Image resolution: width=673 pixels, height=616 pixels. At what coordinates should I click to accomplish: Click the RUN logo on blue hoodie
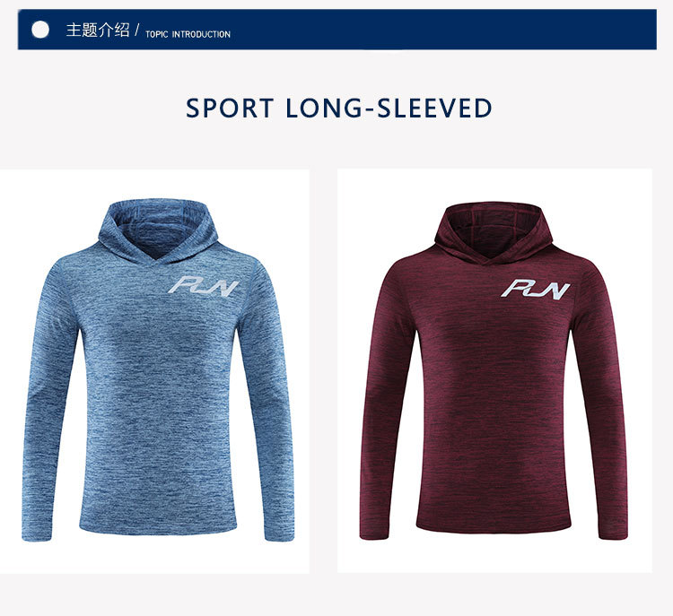(203, 286)
